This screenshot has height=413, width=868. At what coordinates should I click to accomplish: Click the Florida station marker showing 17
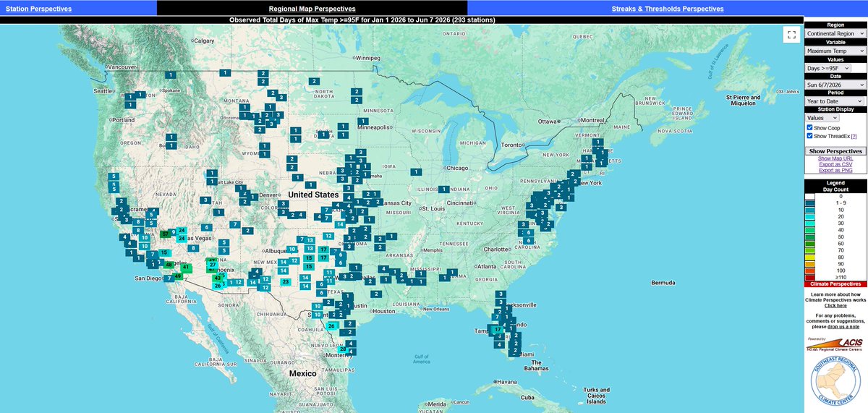click(x=498, y=329)
